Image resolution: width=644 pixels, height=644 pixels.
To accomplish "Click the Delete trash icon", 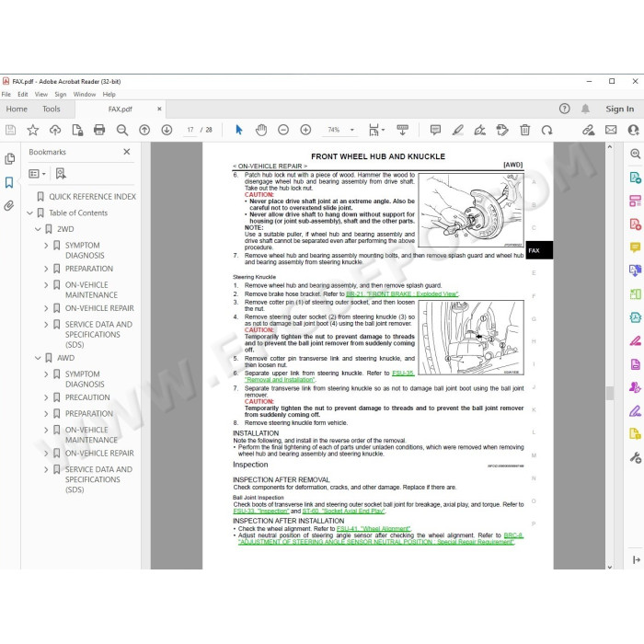I will (x=525, y=131).
